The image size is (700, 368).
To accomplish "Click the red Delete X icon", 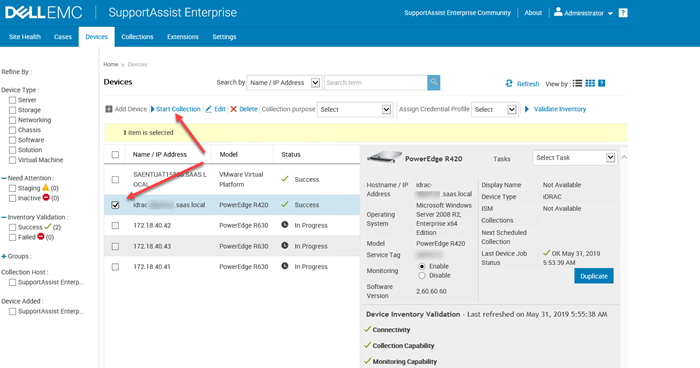I will coord(233,109).
